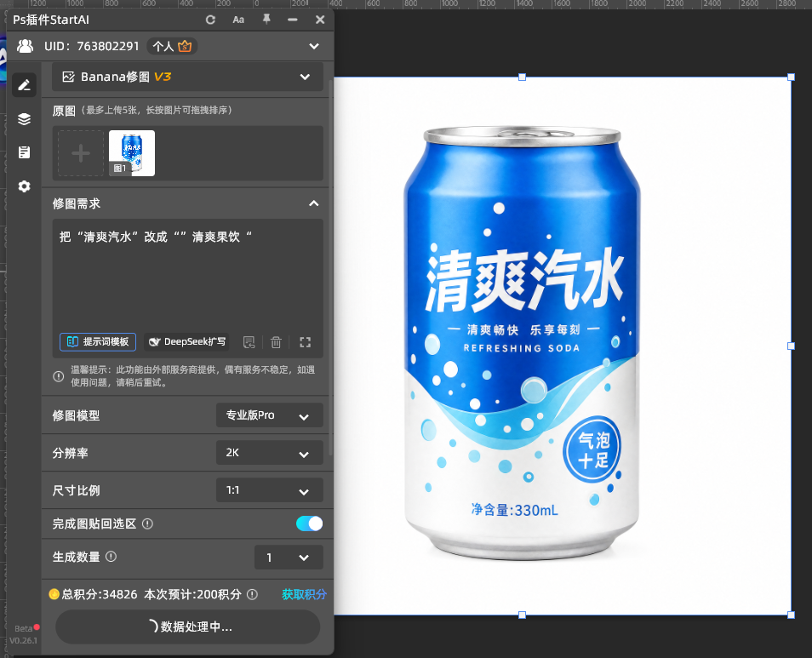Open the settings gear sidebar icon

25,186
